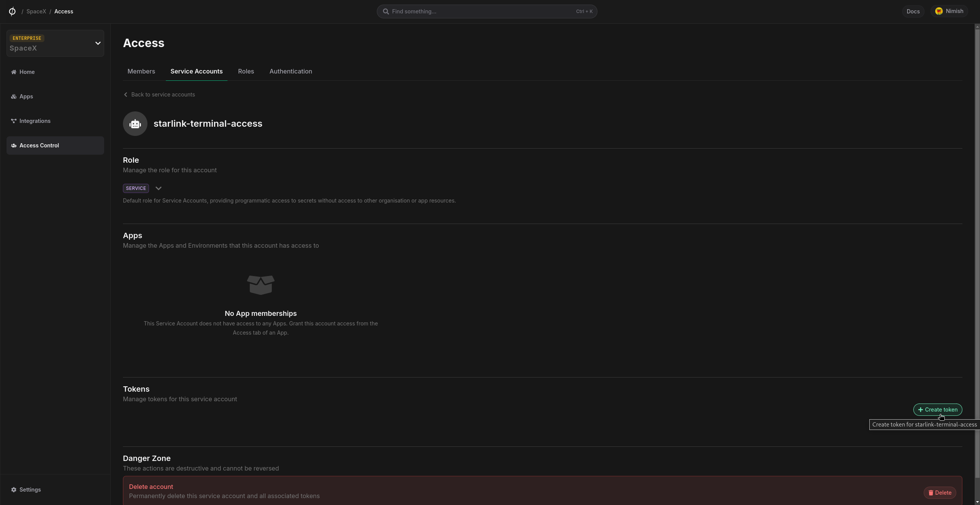
Task: Delete the service account in the Danger Zone
Action: [940, 493]
